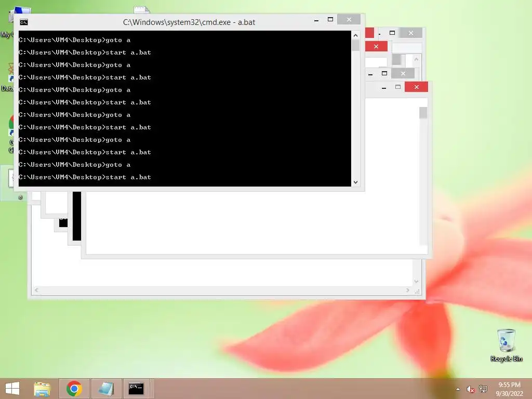532x399 pixels.
Task: Minimize the front cmd.exe a.bat window
Action: [x=316, y=20]
